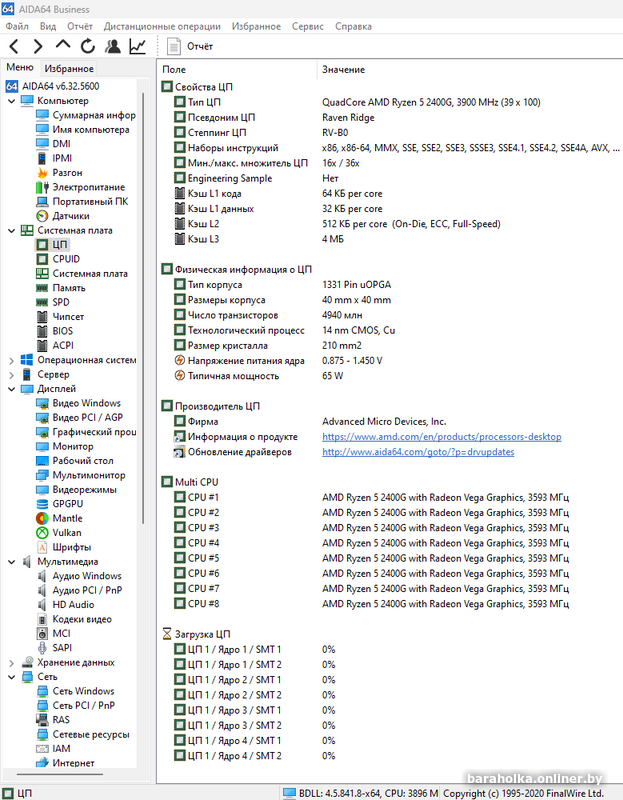This screenshot has height=800, width=623.
Task: Open the AMD processors-desktop product link
Action: tap(441, 437)
